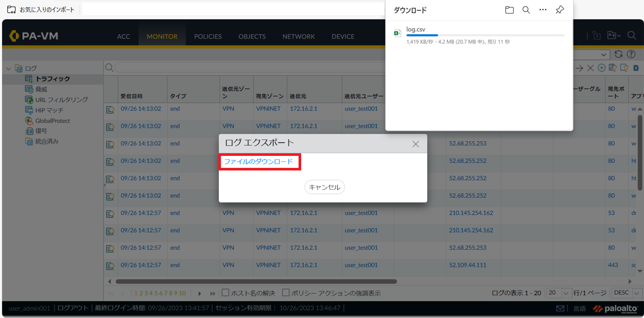This screenshot has height=318, width=644.
Task: Select 脅威 in the log tree
Action: click(41, 89)
